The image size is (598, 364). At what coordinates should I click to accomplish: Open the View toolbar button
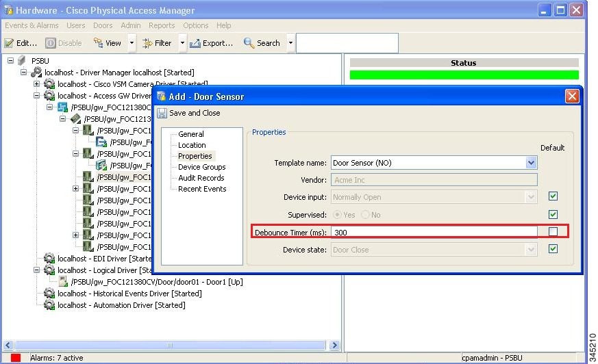click(108, 43)
